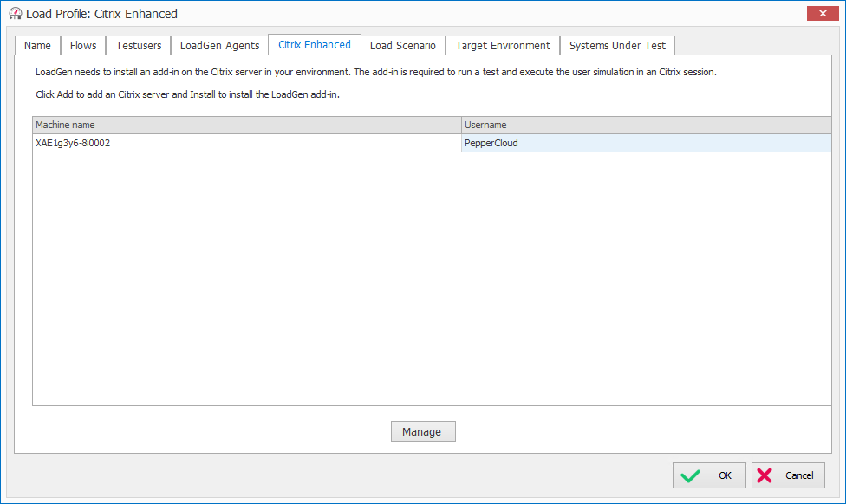Switch to Load Scenario tab
Screen dimensions: 846x504
pos(402,46)
